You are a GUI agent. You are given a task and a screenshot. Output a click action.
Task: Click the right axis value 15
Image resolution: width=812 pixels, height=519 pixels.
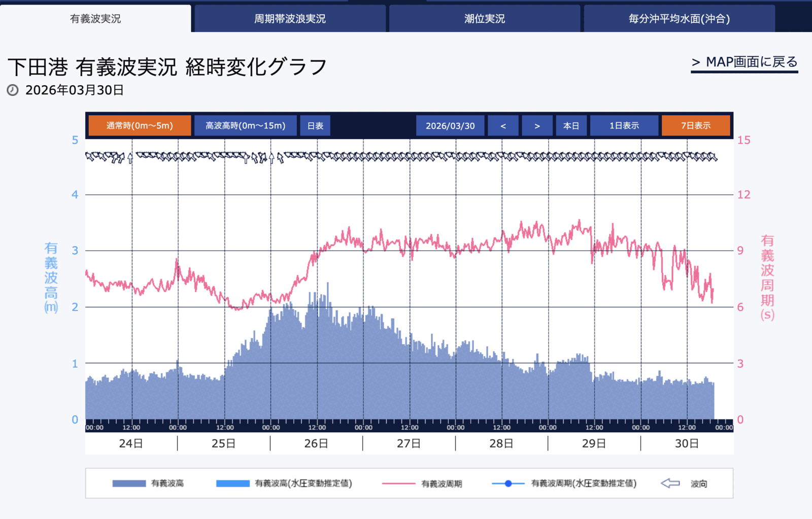tap(744, 140)
